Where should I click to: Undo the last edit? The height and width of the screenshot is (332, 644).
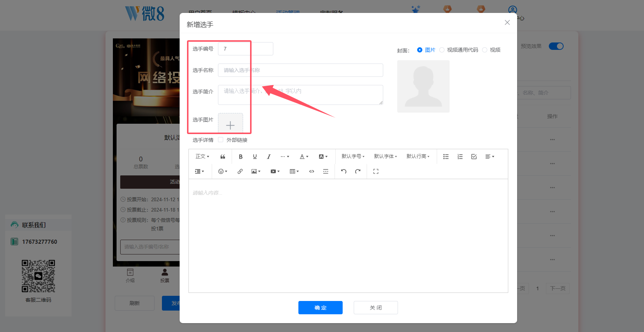pyautogui.click(x=344, y=171)
